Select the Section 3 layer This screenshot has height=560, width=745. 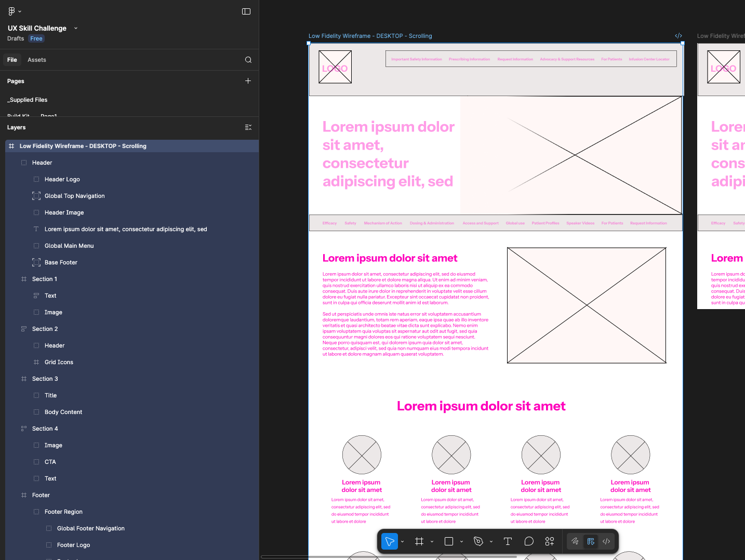click(45, 378)
